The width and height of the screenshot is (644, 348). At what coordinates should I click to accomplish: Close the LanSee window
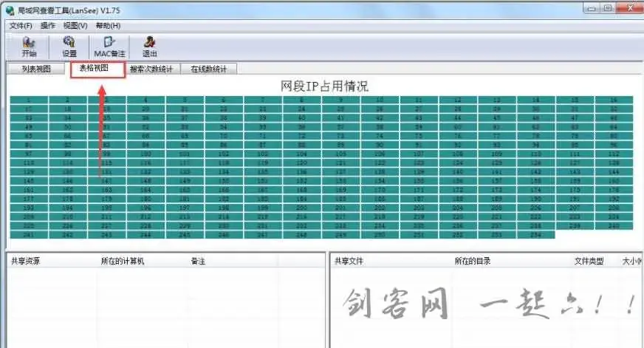(631, 8)
